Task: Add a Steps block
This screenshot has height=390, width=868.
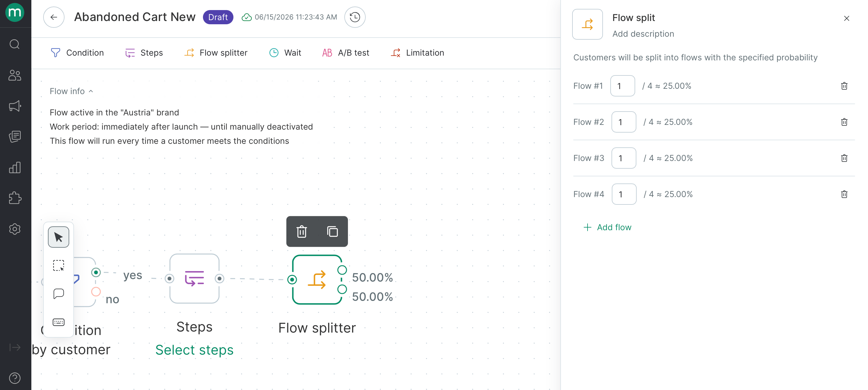Action: click(x=144, y=53)
